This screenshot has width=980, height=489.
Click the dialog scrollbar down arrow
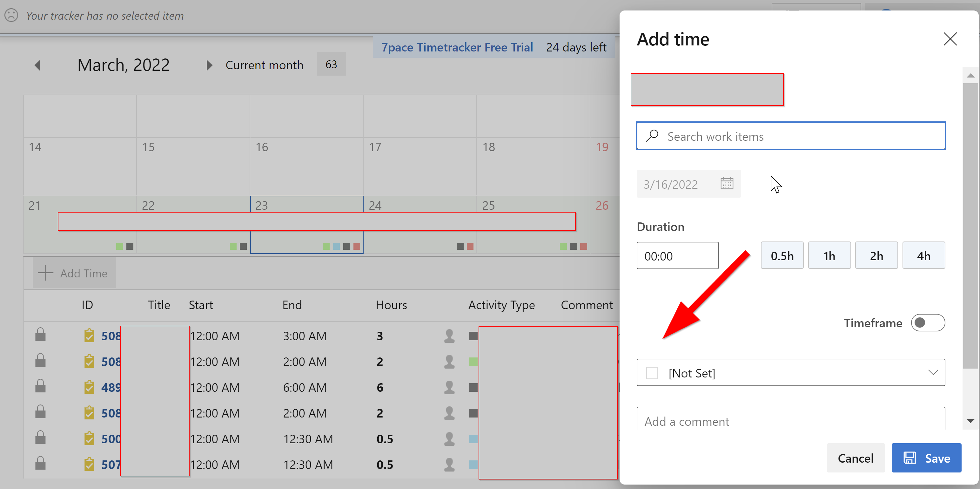pos(970,421)
